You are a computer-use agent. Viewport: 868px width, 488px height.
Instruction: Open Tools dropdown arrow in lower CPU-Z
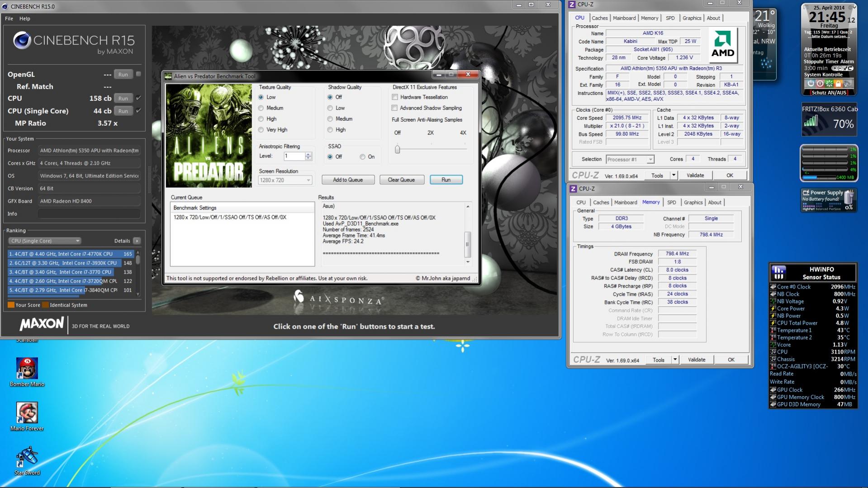click(675, 360)
